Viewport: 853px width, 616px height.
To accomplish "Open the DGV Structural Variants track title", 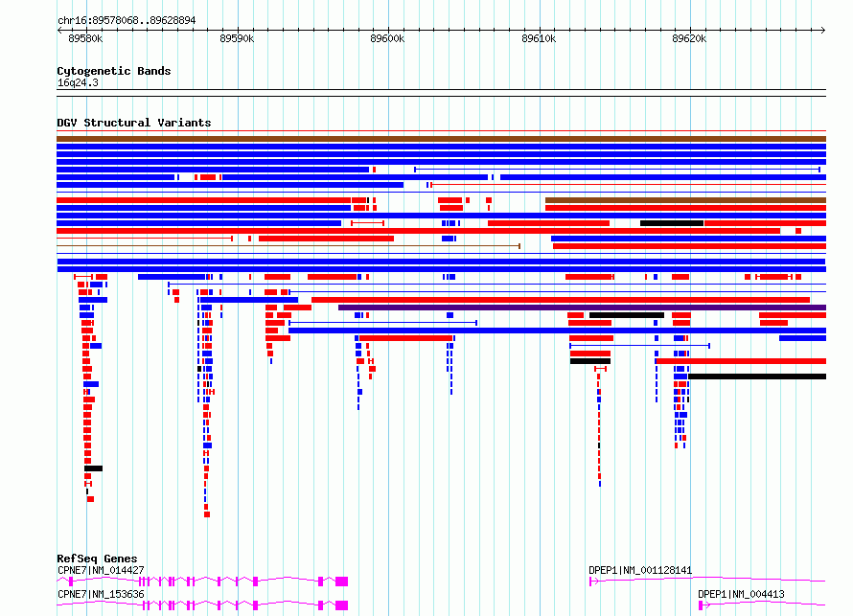I will (x=134, y=123).
